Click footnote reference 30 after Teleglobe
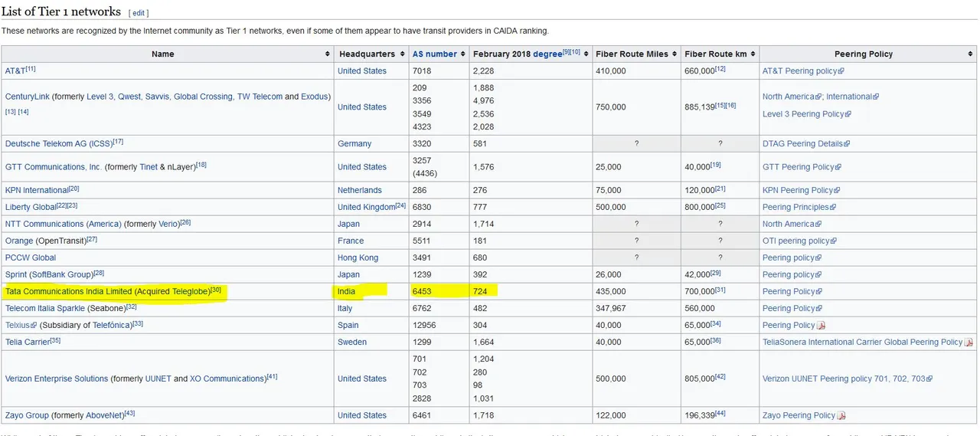The width and height of the screenshot is (980, 436). pos(215,290)
